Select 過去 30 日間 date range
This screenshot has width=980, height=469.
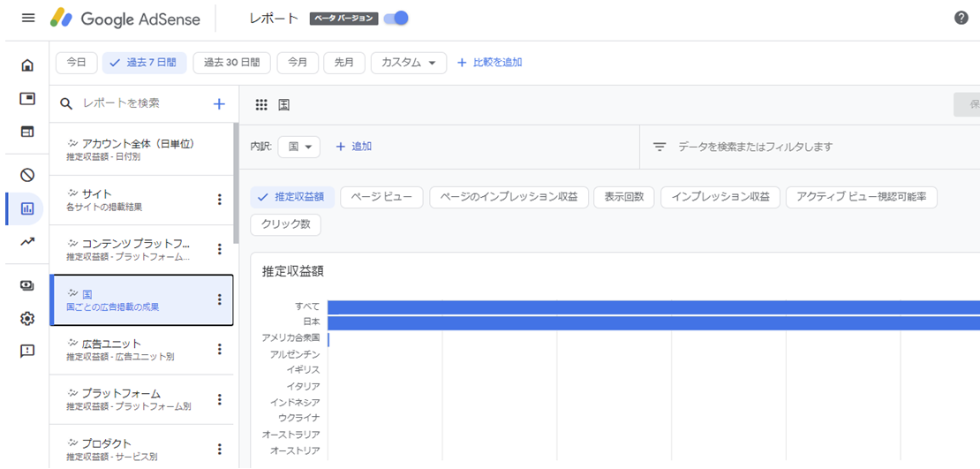[x=232, y=63]
